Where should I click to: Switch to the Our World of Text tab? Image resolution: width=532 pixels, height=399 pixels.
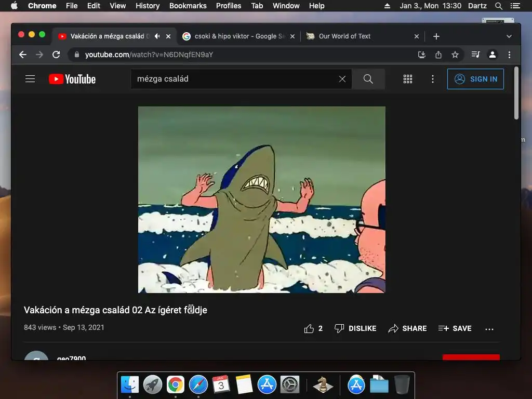tap(363, 36)
